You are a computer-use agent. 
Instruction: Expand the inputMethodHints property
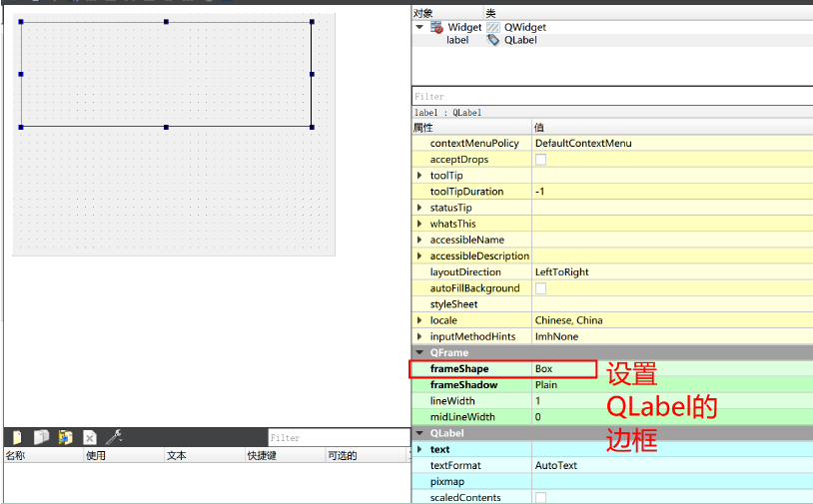419,336
